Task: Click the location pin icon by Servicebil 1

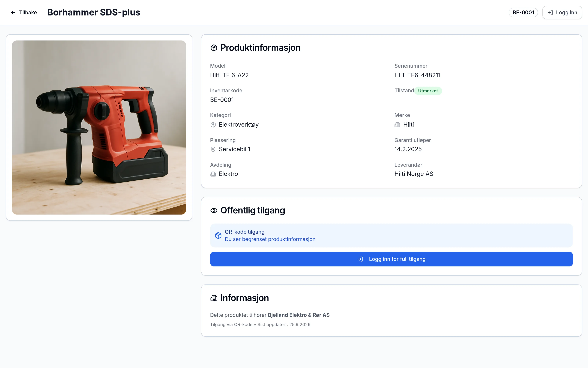Action: [x=213, y=149]
